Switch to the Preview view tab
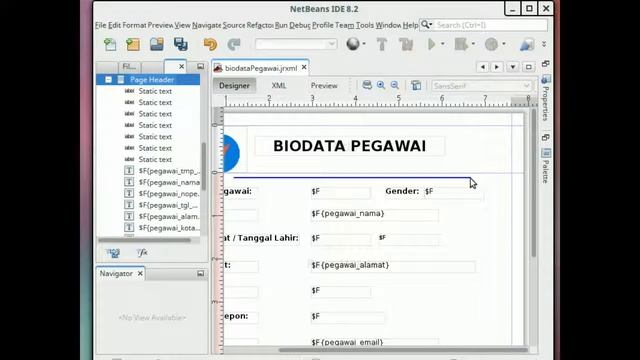Screen dimensions: 640x360 click(x=324, y=86)
